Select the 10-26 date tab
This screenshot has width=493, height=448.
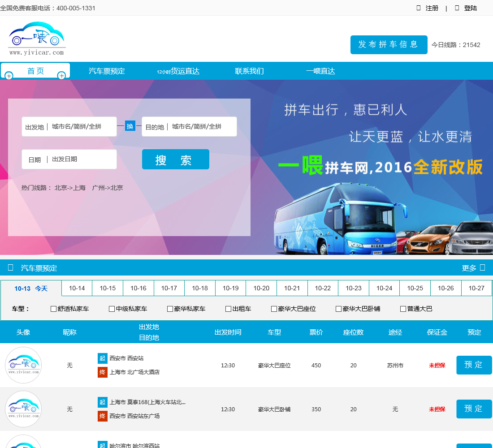click(446, 288)
